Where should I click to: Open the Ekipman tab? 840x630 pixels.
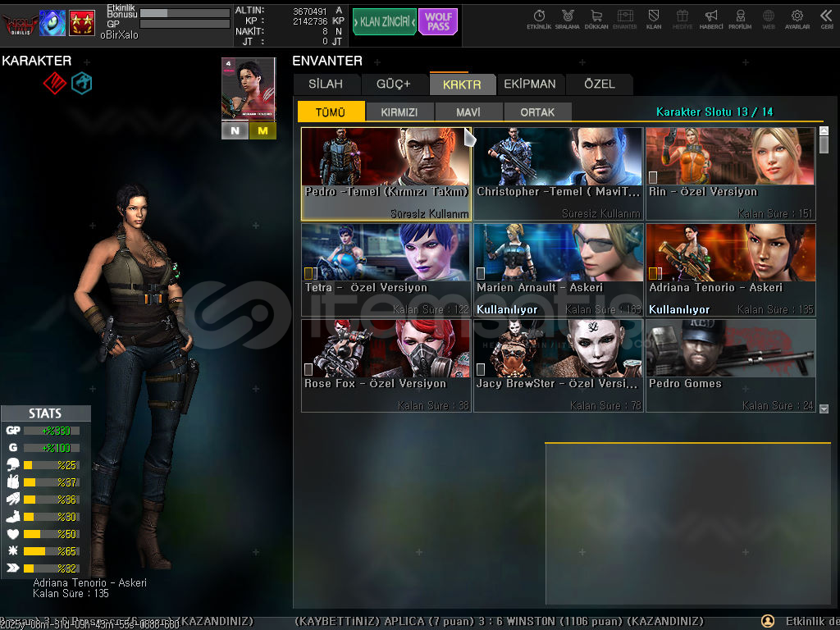click(530, 84)
